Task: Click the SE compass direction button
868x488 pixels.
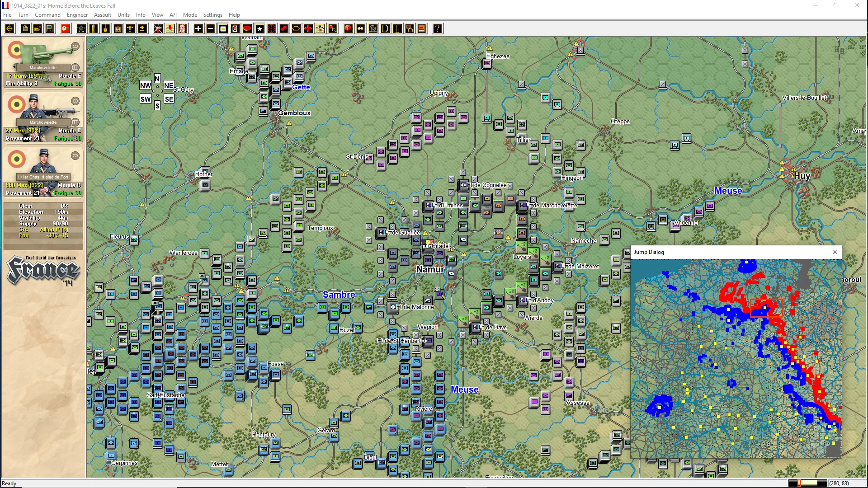Action: (x=169, y=99)
